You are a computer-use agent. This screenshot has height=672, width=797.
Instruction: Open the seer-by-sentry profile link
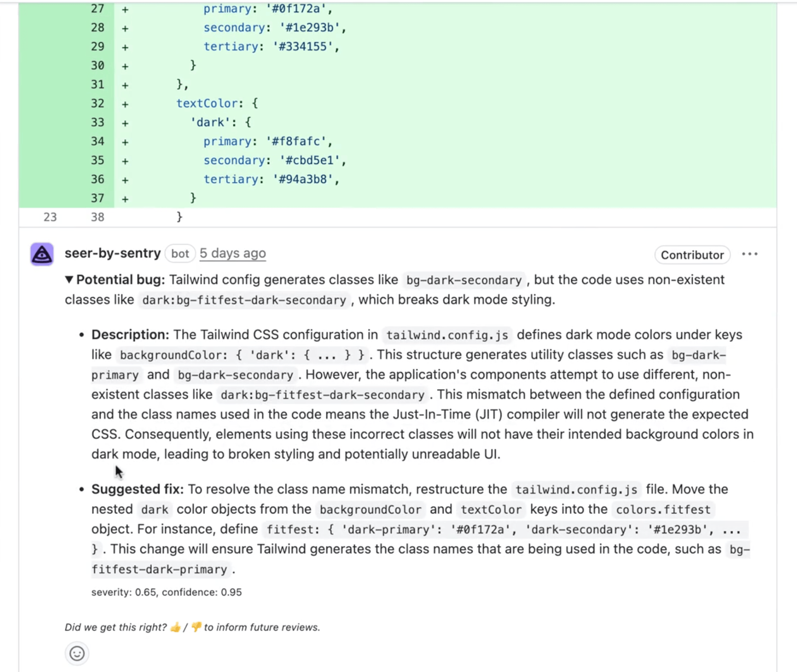pyautogui.click(x=112, y=253)
